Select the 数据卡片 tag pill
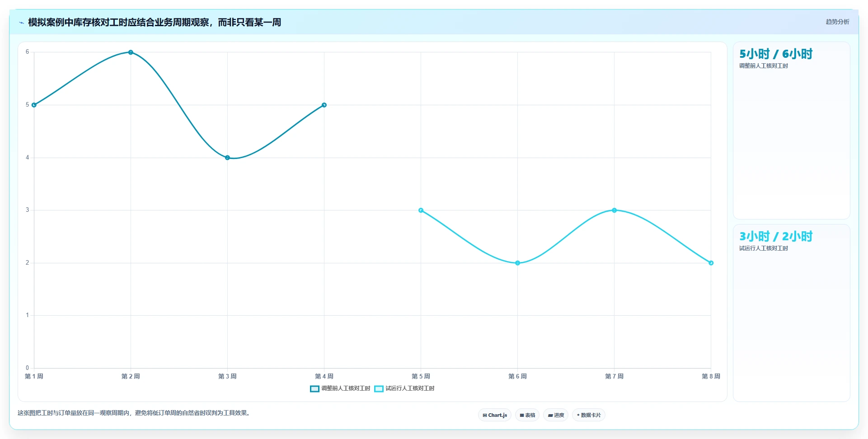Screen dimensions: 868x439 pos(589,415)
